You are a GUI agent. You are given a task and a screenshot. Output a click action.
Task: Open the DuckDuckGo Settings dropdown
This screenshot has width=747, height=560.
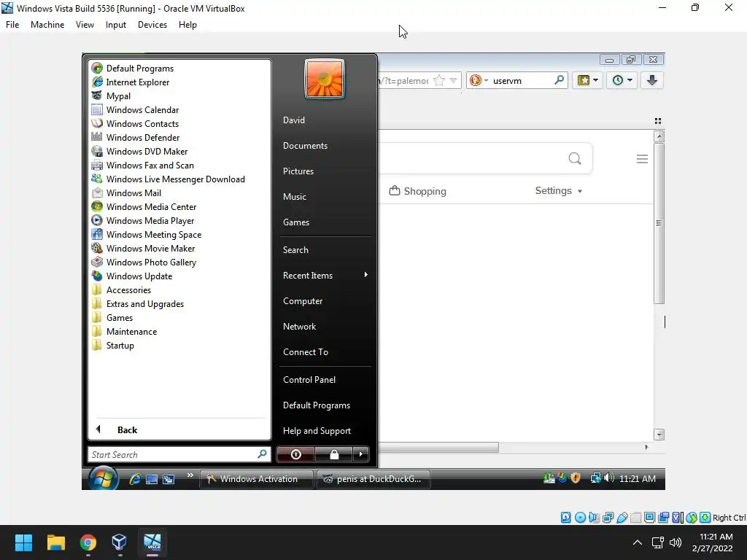[558, 191]
